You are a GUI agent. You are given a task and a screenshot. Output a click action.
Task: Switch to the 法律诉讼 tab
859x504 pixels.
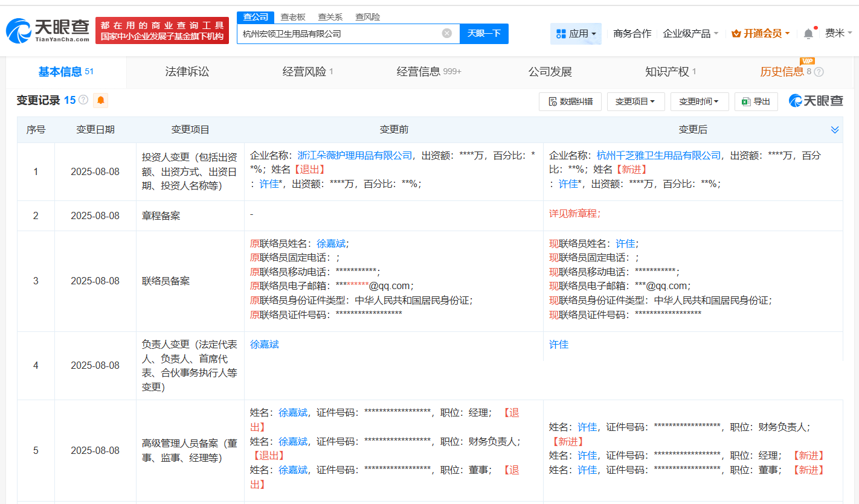[187, 72]
